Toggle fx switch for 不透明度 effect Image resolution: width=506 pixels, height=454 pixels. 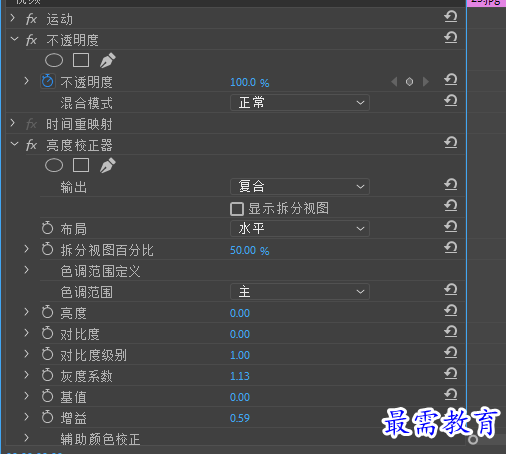(31, 40)
